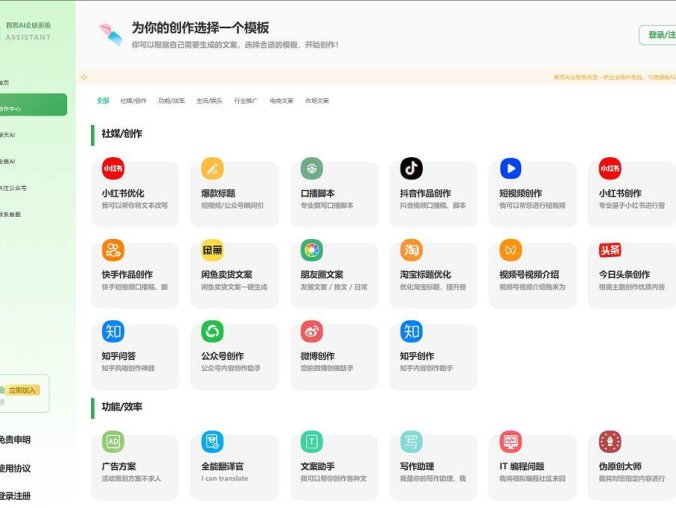Click the notice speaker icon in the banner
Screen dimensions: 676x508
coord(84,77)
